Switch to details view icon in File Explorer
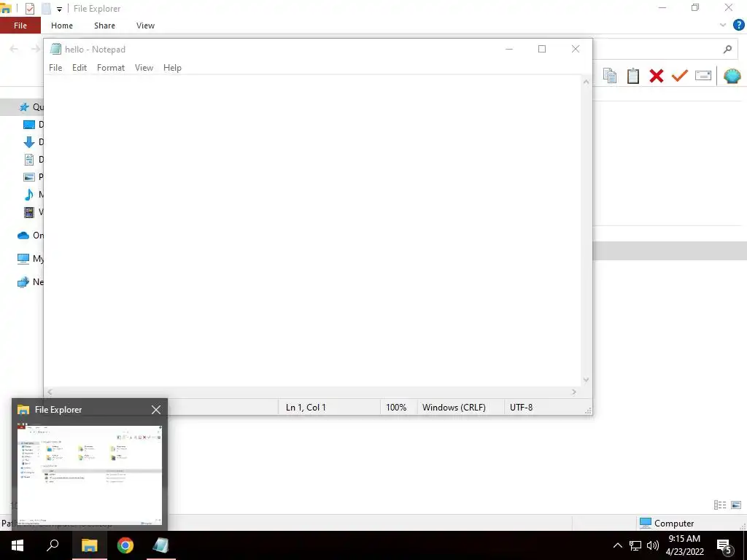Screen dimensions: 747x560 coord(720,505)
